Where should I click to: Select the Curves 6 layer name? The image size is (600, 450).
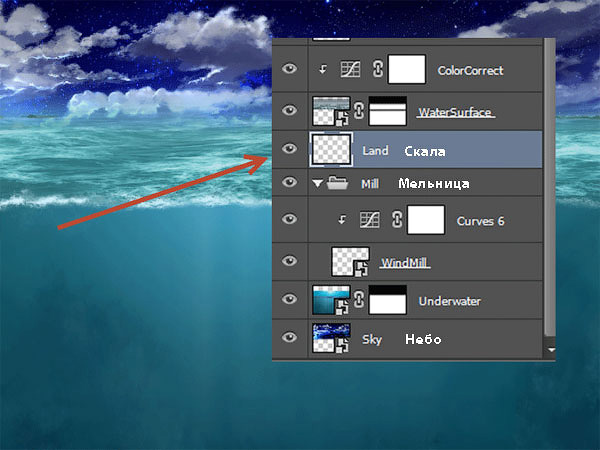click(480, 221)
